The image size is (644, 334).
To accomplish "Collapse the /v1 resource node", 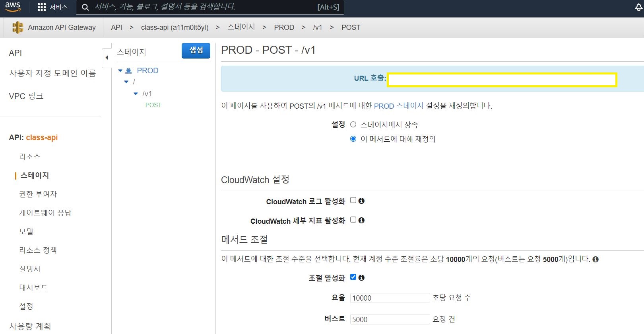I will (136, 94).
